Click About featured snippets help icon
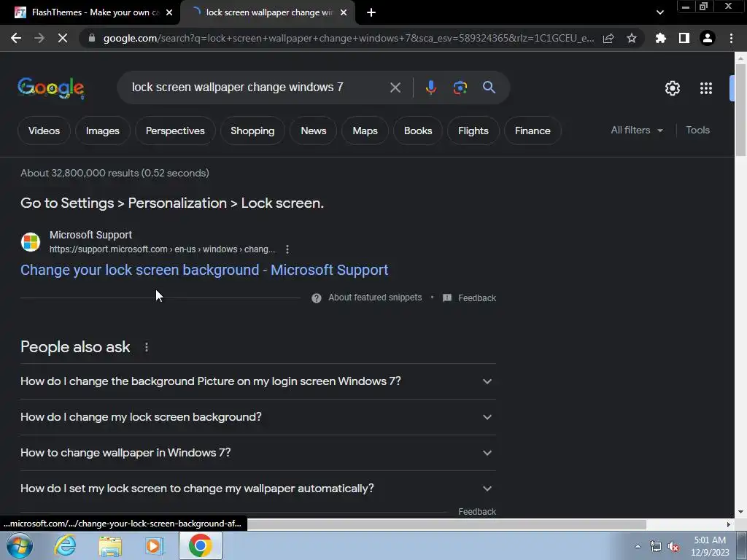The width and height of the screenshot is (747, 560). pos(317,298)
